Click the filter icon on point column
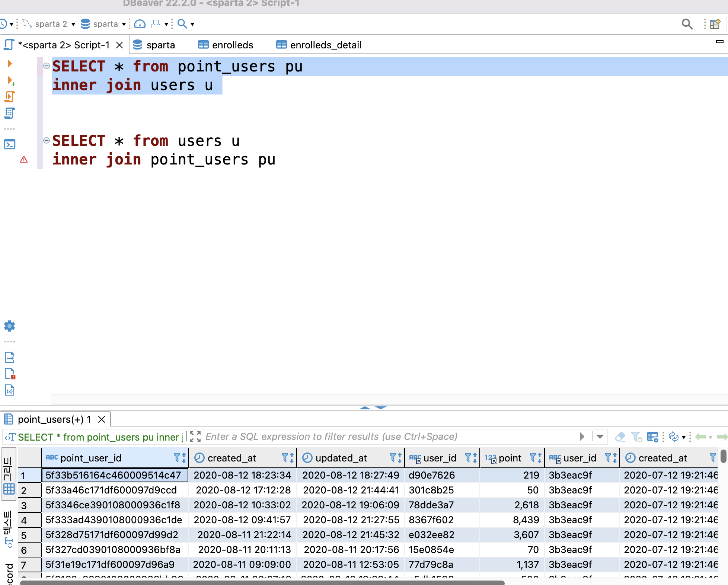 click(x=533, y=458)
